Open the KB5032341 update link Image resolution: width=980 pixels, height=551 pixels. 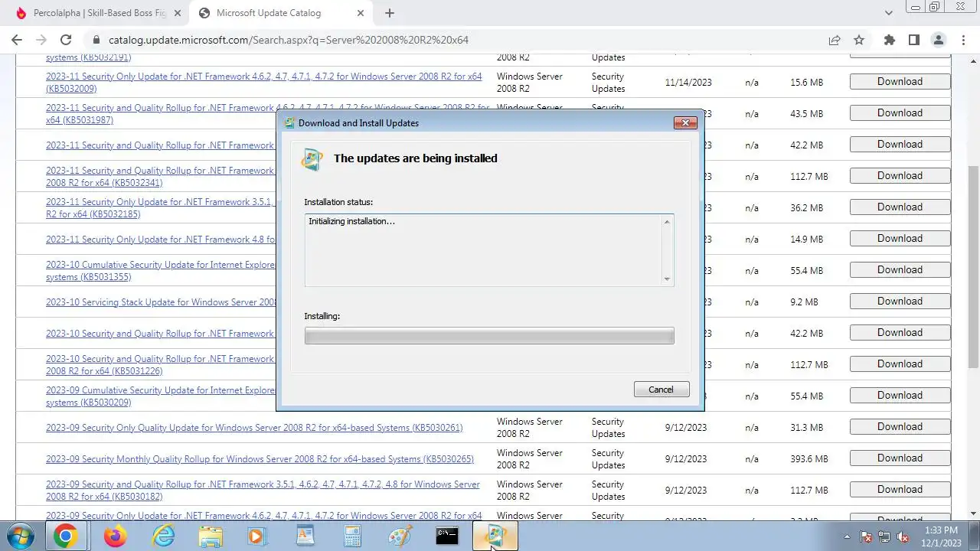pyautogui.click(x=161, y=177)
